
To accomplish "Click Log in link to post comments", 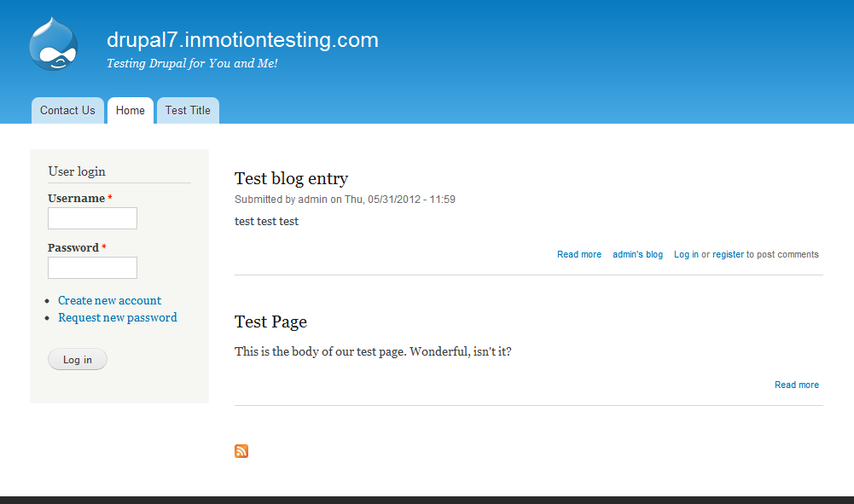I will point(686,254).
